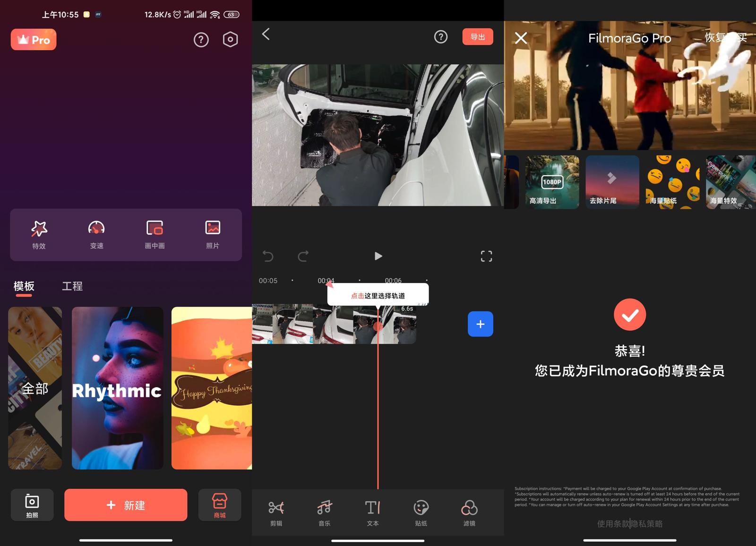Tap 恢复购买 restore purchase link
Viewport: 756px width, 546px height.
[726, 38]
